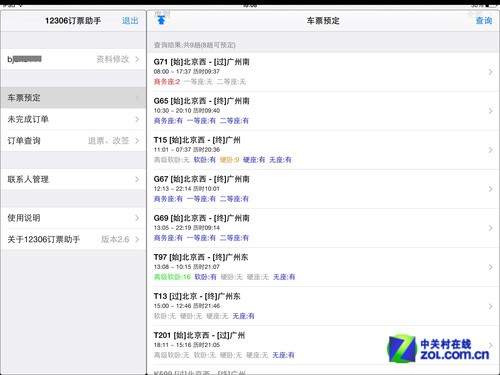Expand chevron for G71 train row

tap(490, 72)
